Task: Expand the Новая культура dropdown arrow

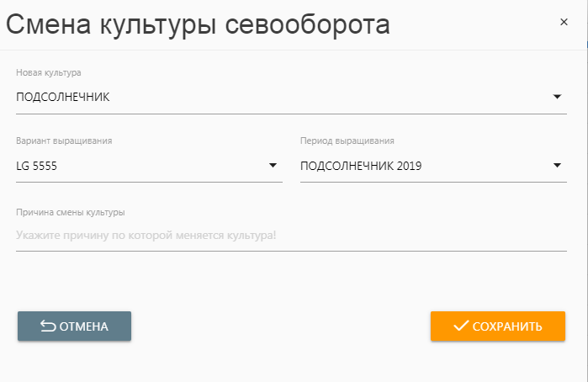Action: [557, 97]
